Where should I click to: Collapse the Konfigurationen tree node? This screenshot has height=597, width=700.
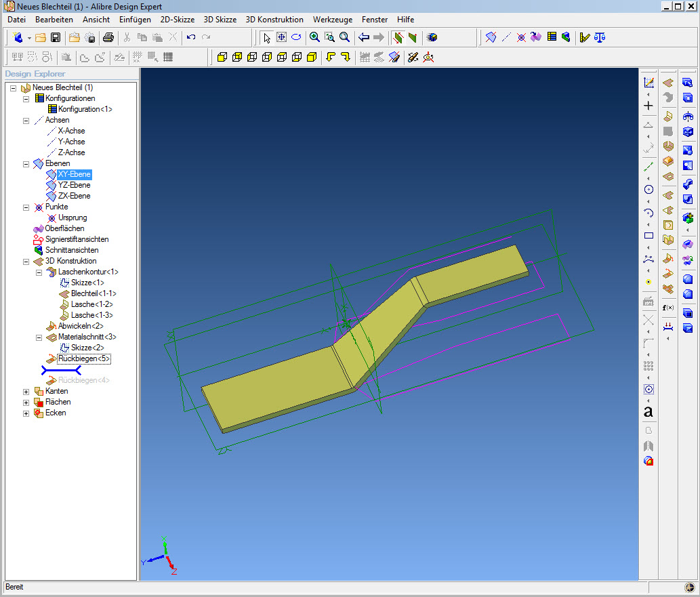pyautogui.click(x=26, y=99)
